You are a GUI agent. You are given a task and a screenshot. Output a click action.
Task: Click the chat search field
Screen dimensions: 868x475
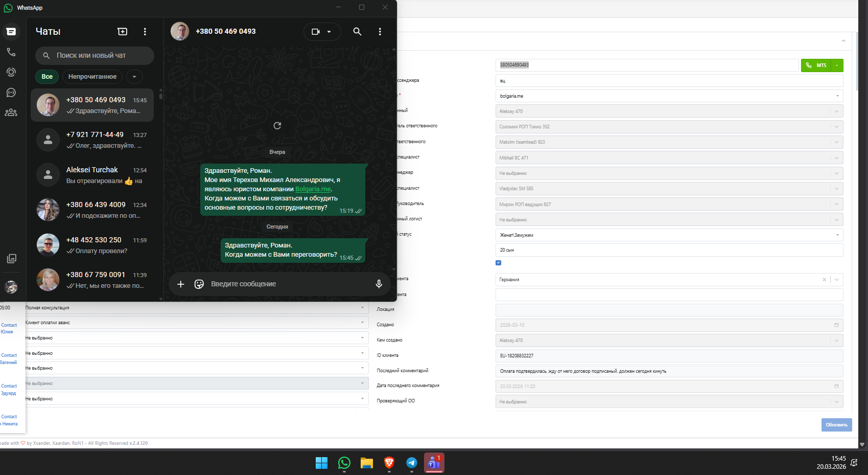[x=95, y=55]
